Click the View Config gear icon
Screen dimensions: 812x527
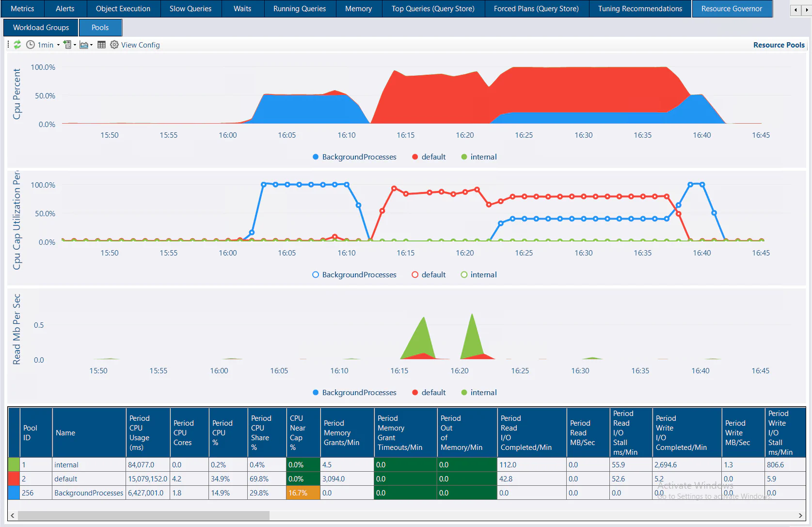[x=114, y=45]
